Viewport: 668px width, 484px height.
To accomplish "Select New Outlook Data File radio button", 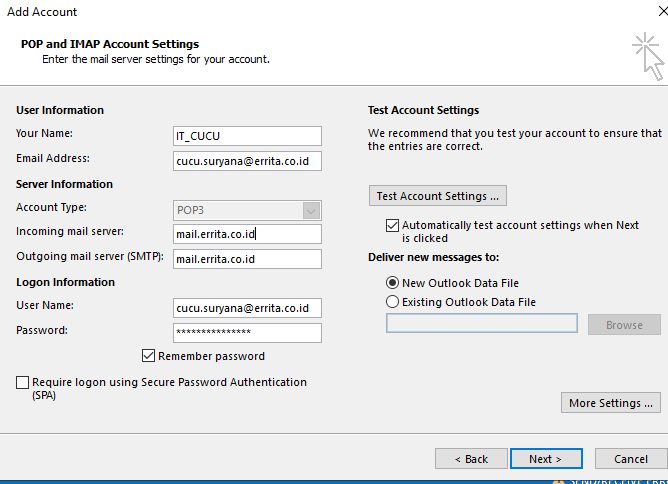I will 392,283.
